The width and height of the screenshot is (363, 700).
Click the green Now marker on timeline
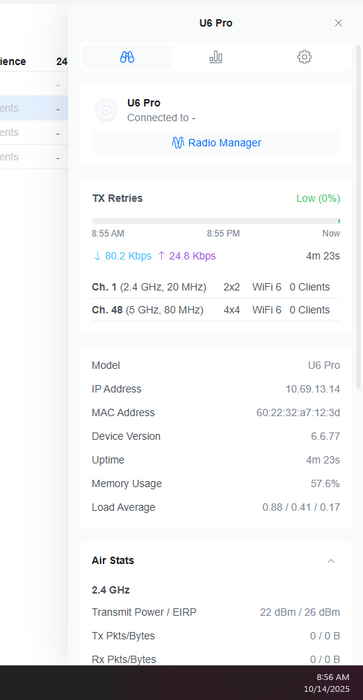[339, 221]
